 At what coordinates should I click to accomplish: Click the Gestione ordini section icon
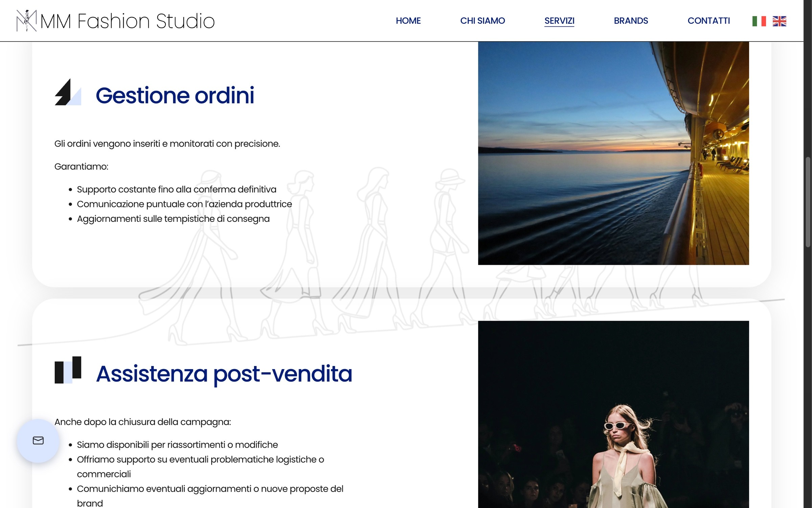[x=68, y=92]
